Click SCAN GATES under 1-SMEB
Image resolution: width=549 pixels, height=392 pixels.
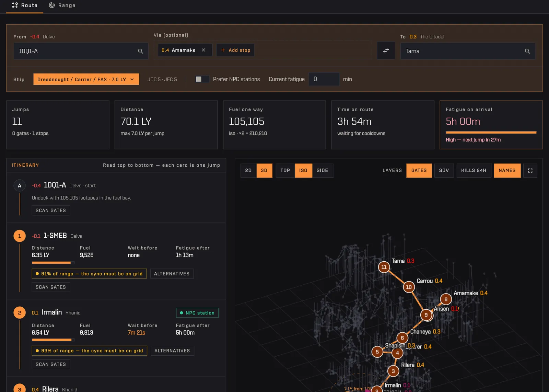[51, 287]
